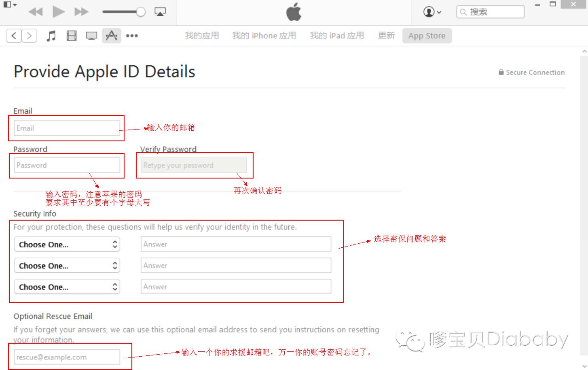Open the 我的应用 tab
Viewport: 588px width, 370px height.
point(202,36)
